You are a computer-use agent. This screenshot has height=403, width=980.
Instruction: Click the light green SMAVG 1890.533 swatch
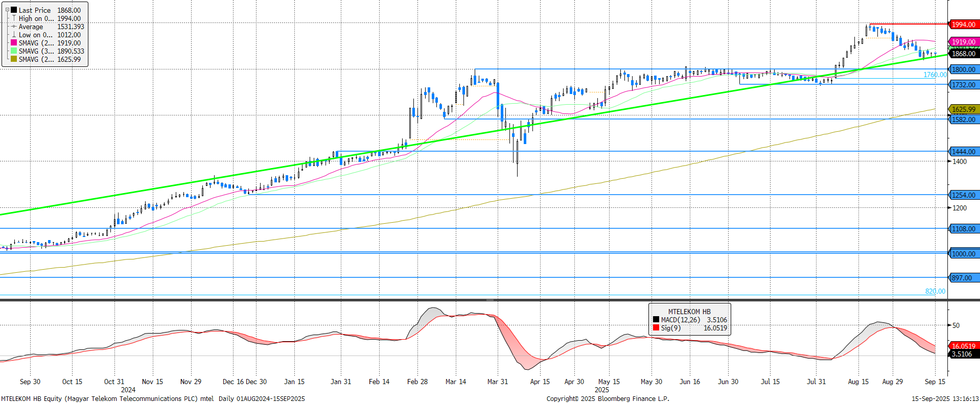[x=14, y=51]
